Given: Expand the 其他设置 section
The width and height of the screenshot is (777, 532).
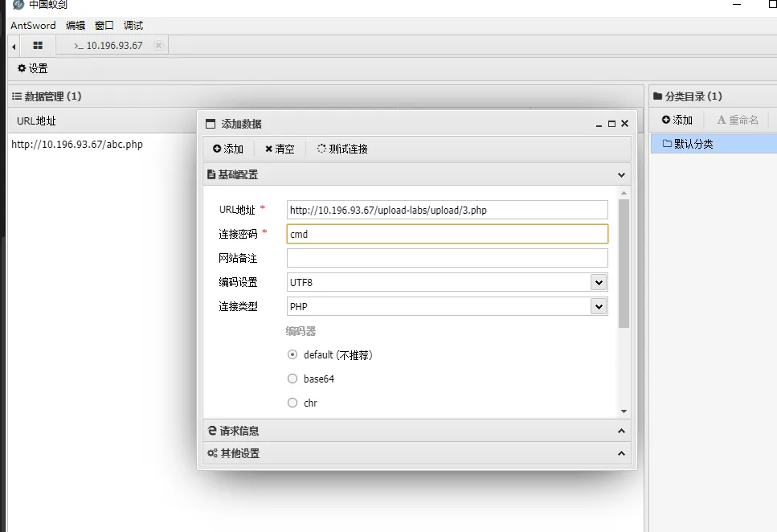Looking at the screenshot, I should (x=417, y=453).
